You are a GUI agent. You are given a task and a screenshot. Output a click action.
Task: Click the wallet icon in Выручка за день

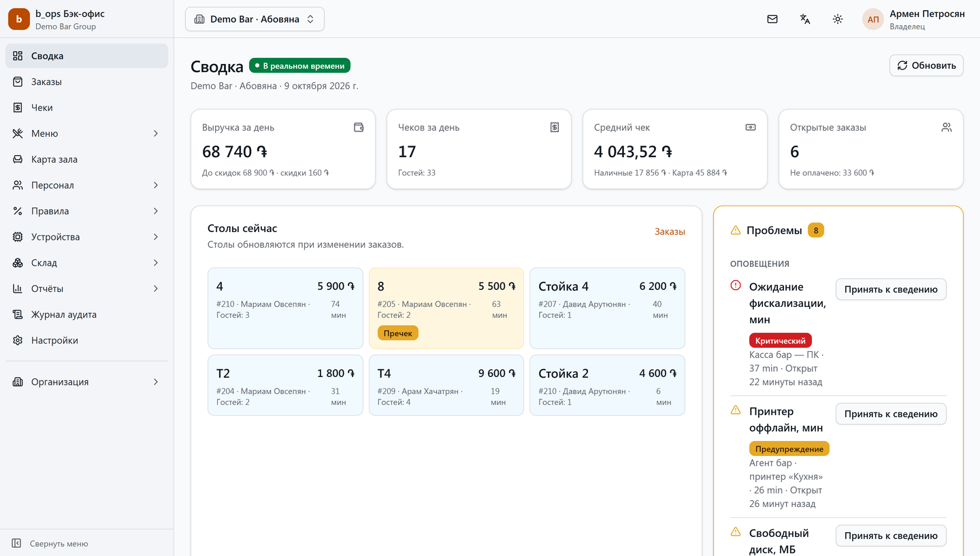359,127
